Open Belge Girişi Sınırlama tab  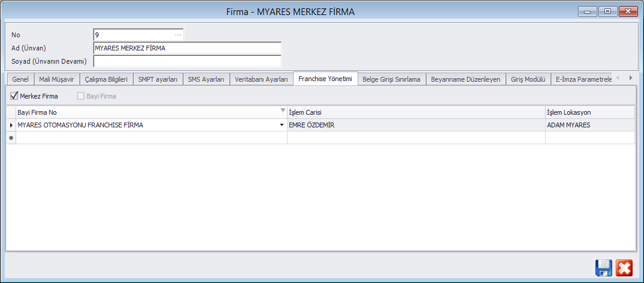pyautogui.click(x=391, y=79)
